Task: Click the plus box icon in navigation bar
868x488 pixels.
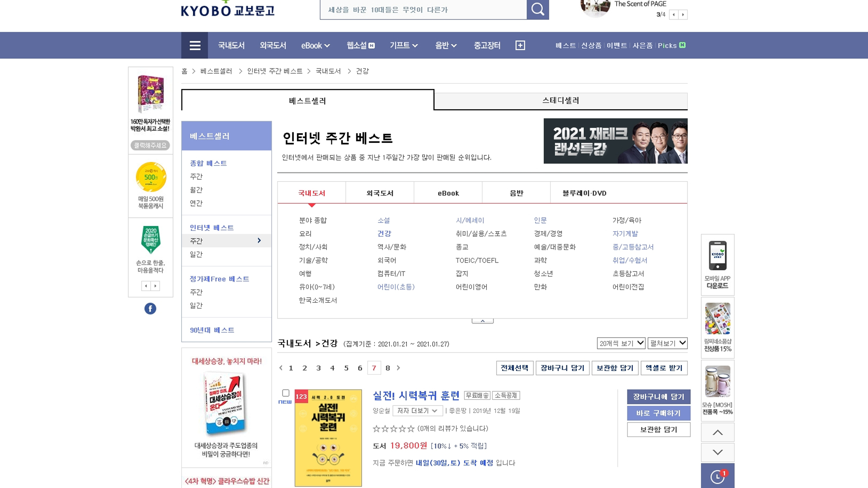Action: (520, 45)
